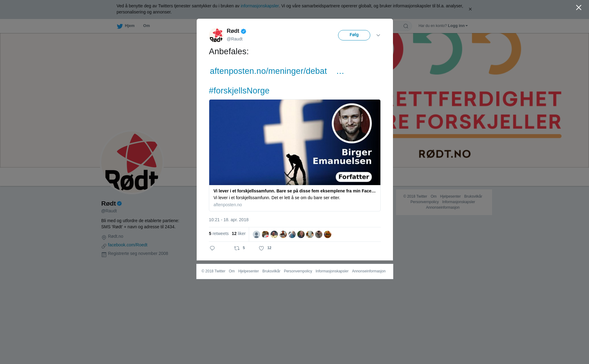Click the first liker's gray avatar
Viewport: 589px width, 364px height.
pos(256,234)
